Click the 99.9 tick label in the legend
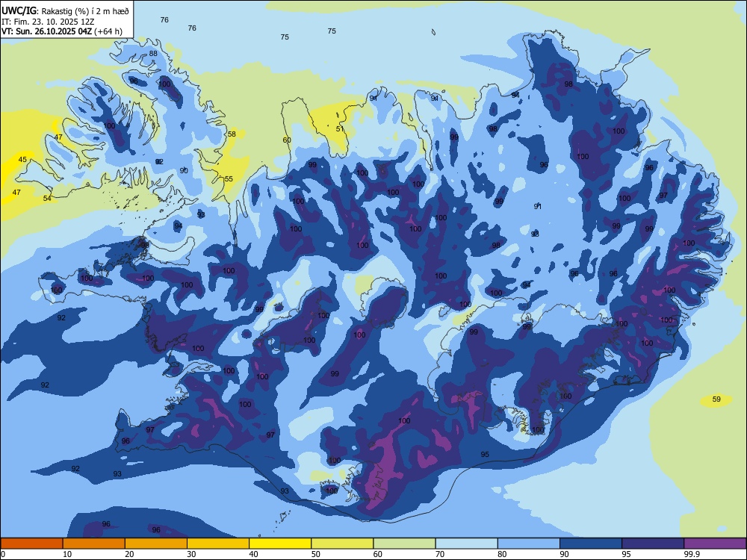 tap(691, 554)
